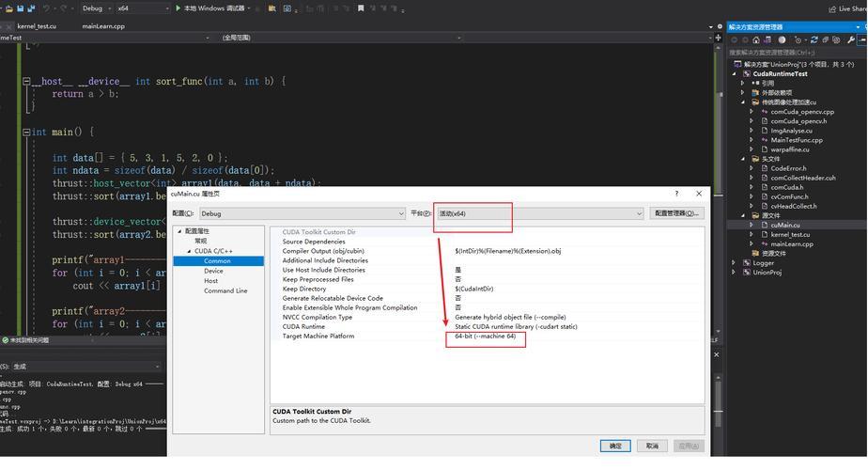Screen dimensions: 868x470
Task: Select Common under CUDA C/C++
Action: [x=218, y=261]
